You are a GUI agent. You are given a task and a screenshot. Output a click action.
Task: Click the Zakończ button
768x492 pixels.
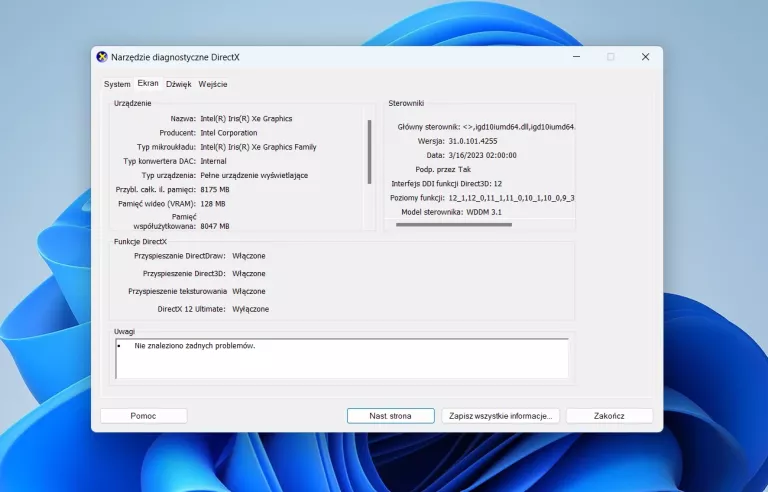[609, 416]
